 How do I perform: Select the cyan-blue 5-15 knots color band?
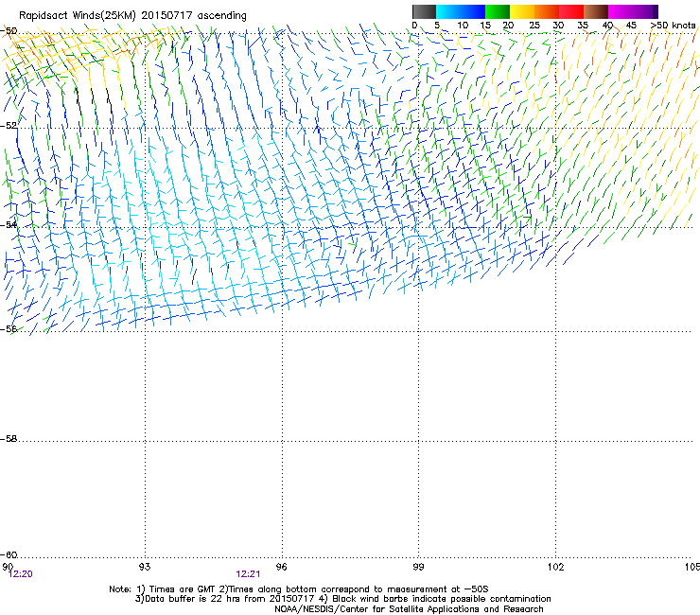(x=461, y=11)
